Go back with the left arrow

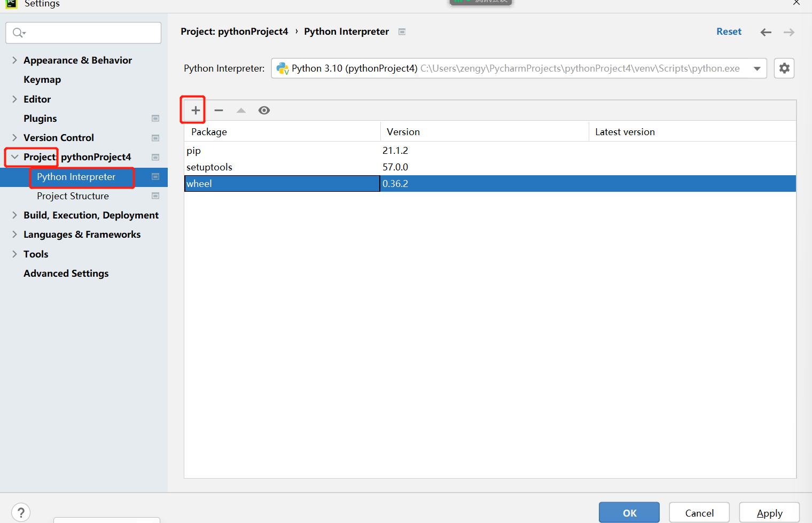pos(766,32)
